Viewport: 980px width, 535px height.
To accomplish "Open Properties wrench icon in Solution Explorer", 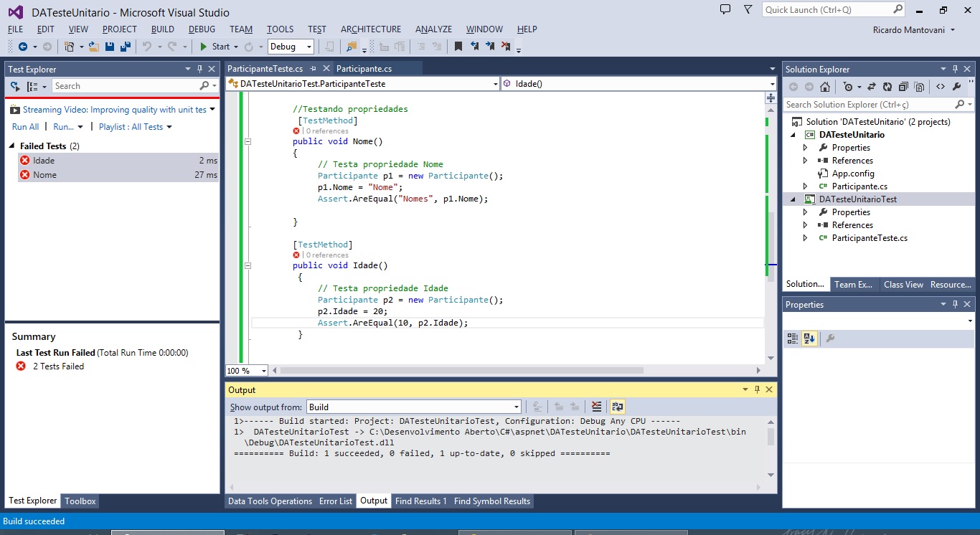I will pos(956,87).
